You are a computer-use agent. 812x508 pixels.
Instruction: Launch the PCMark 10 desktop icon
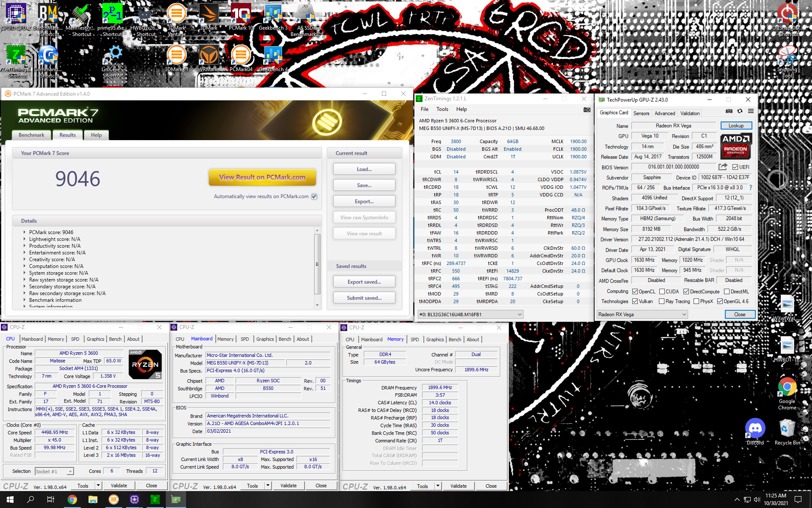241,17
